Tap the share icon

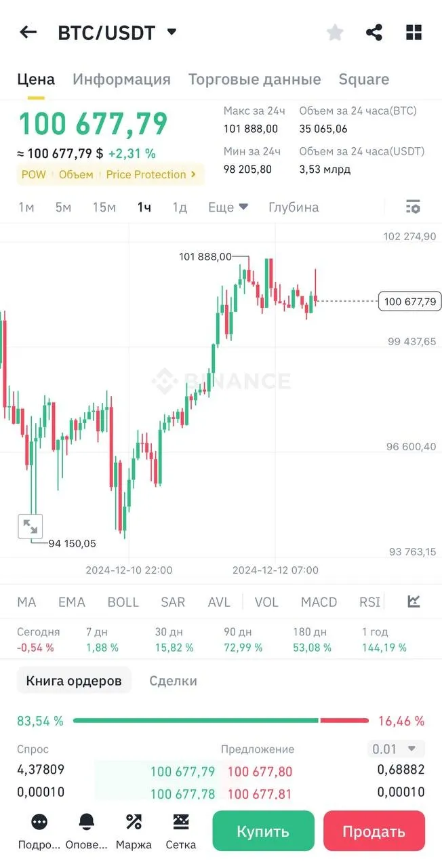click(374, 32)
